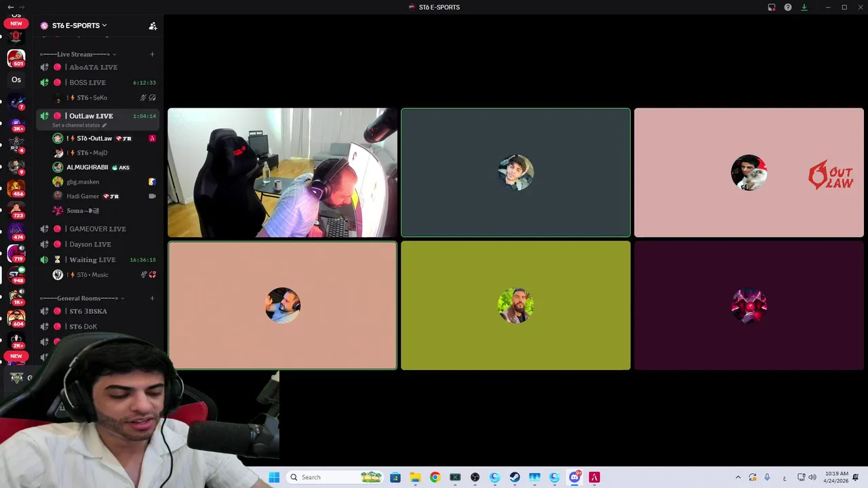Open OBS Studio from the taskbar

pos(475,477)
